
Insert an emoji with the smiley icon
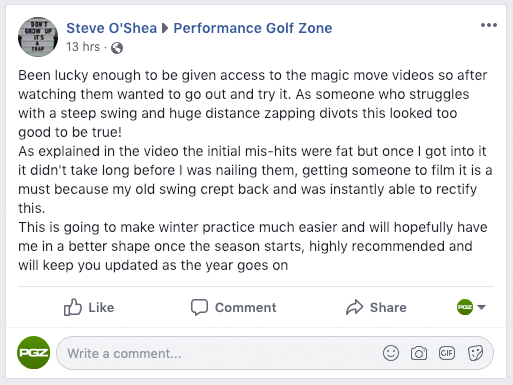391,353
